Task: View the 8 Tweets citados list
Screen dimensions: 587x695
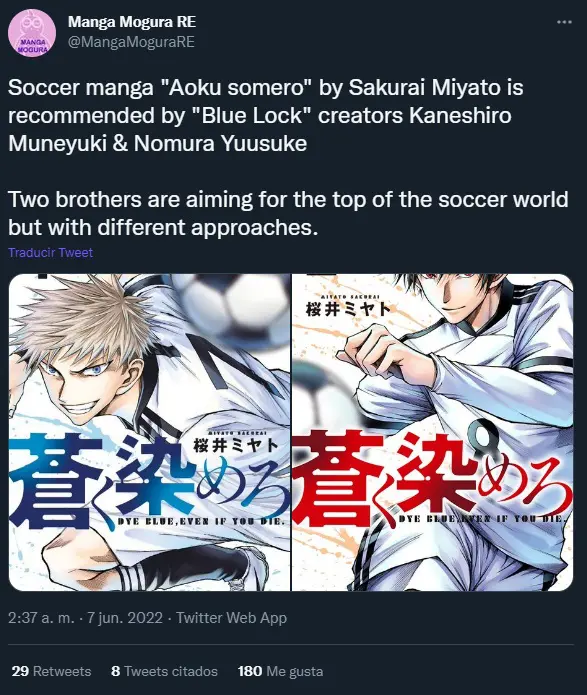Action: pyautogui.click(x=164, y=671)
